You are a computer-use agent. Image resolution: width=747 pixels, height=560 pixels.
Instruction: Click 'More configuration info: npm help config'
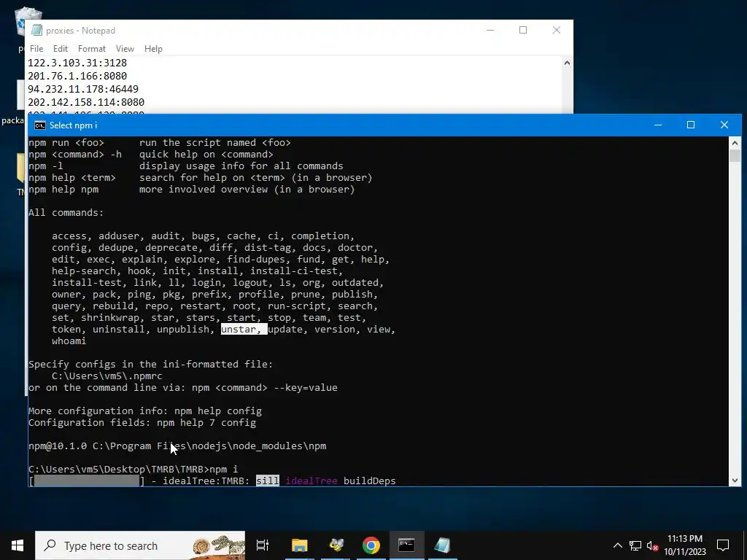click(x=145, y=411)
